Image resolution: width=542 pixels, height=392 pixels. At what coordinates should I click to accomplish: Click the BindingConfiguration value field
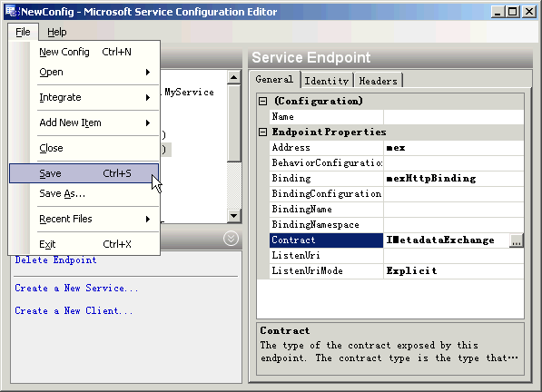tap(453, 194)
